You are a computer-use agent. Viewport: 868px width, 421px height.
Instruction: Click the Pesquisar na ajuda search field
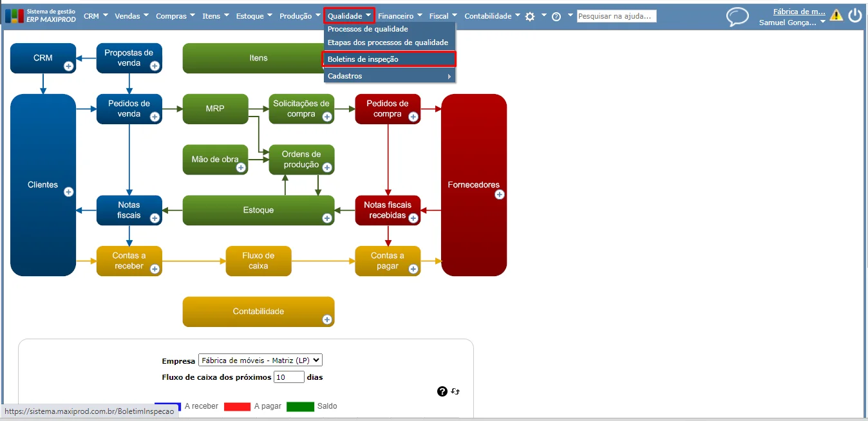[617, 16]
